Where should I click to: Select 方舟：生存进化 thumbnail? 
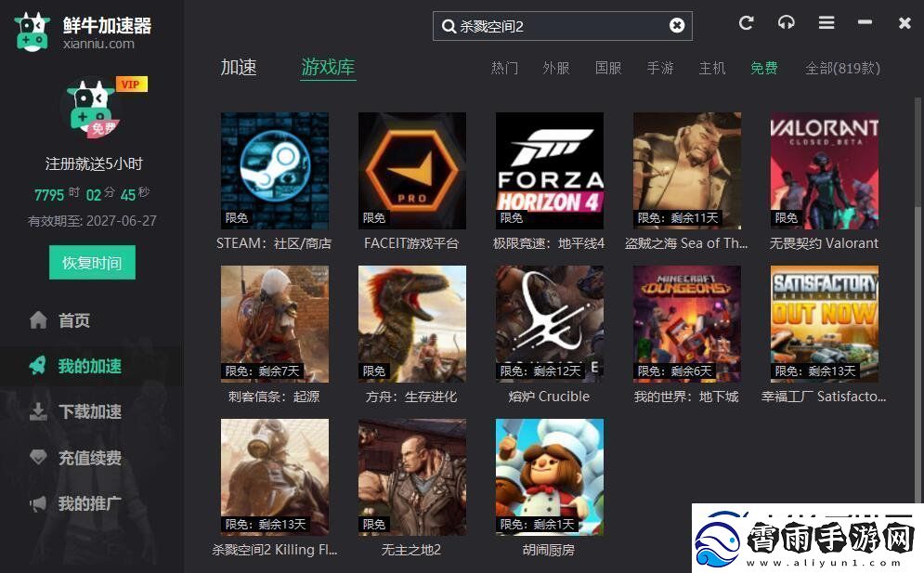412,323
